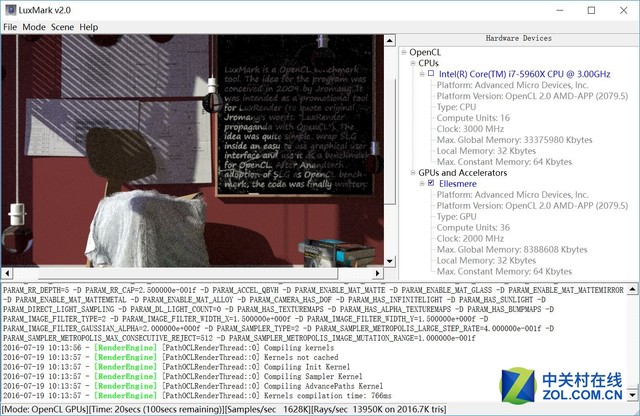Open the Help menu

coord(89,27)
